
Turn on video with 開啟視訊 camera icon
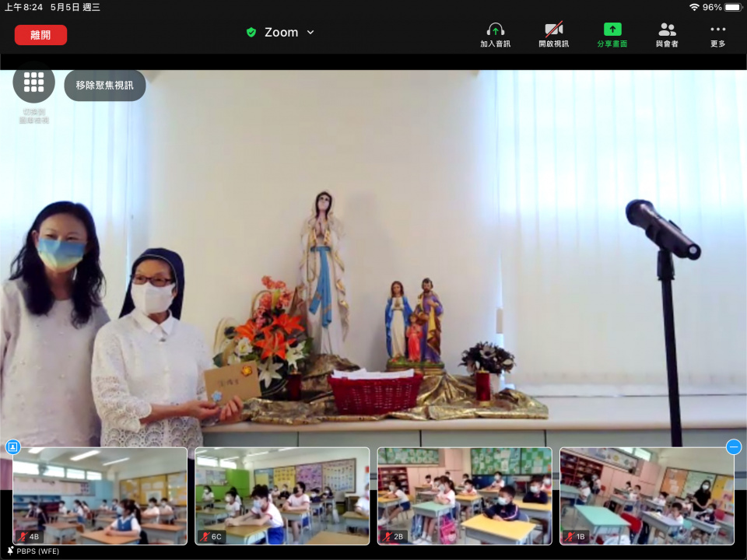[553, 30]
